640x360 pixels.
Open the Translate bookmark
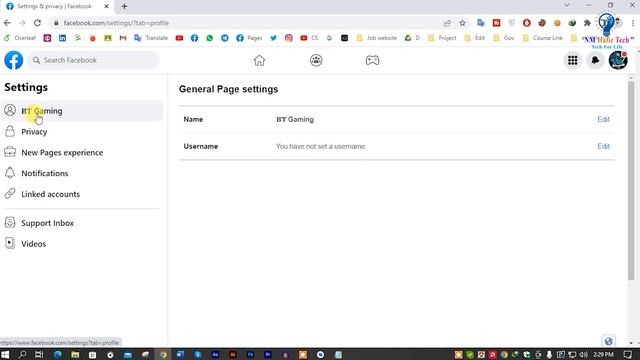151,38
